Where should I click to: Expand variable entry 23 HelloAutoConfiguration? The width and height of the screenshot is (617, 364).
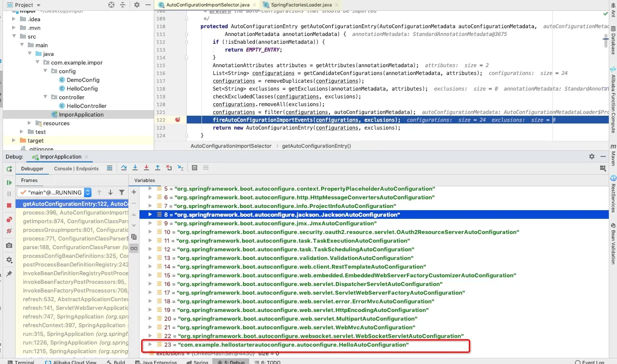click(150, 344)
